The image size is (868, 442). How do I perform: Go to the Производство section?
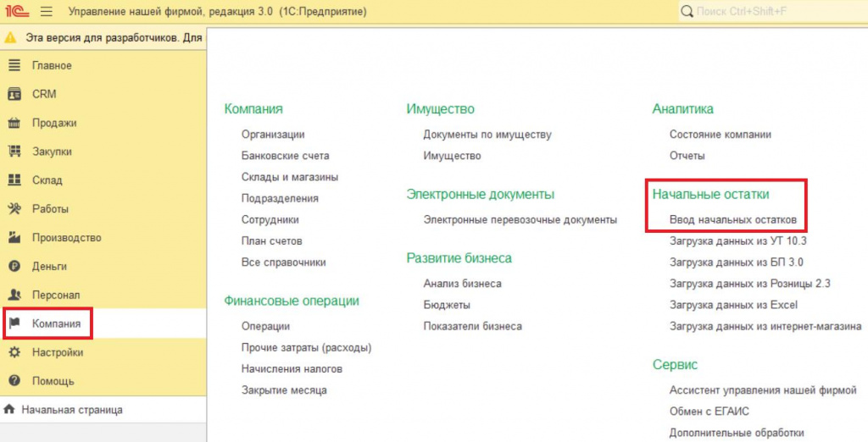coord(66,238)
